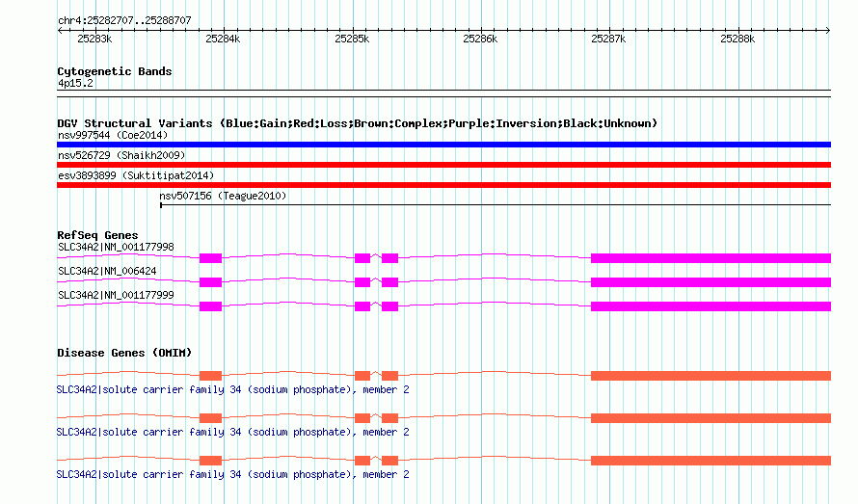
Task: Open first OMIM SLC34A2 solute carrier link
Action: pyautogui.click(x=232, y=389)
